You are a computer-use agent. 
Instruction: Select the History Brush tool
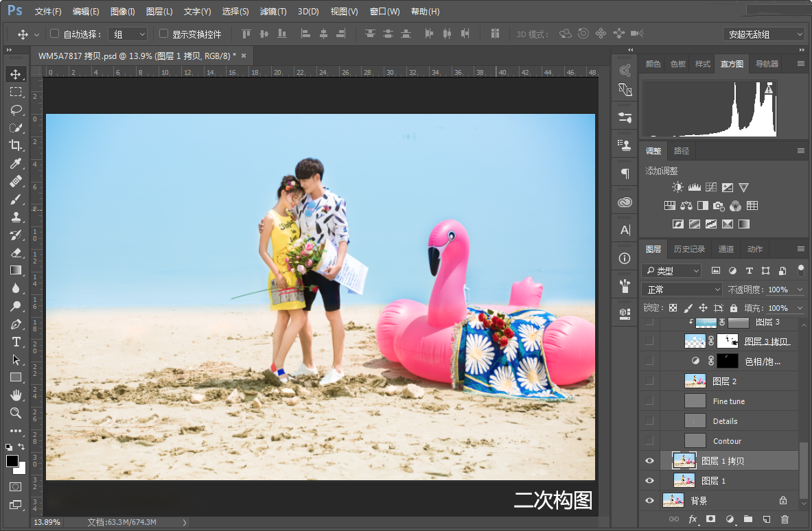point(16,235)
